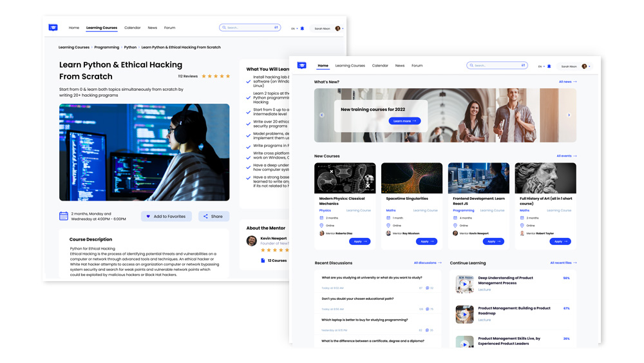Click the notification bell in the home window

point(549,66)
